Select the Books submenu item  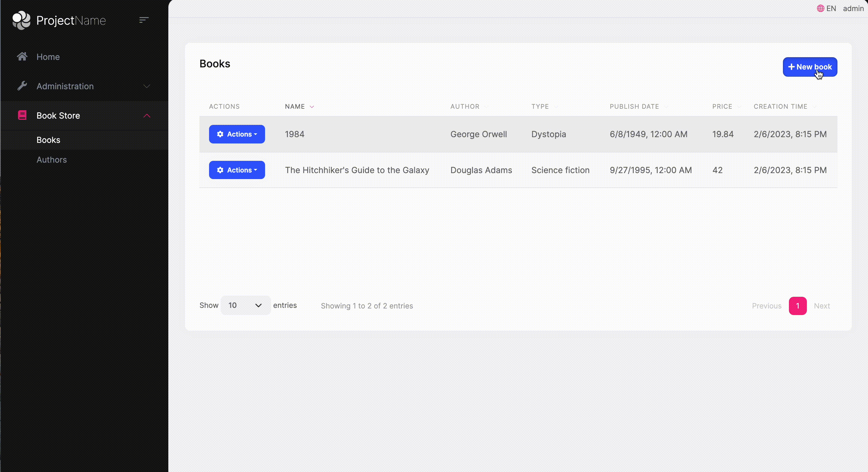tap(48, 140)
